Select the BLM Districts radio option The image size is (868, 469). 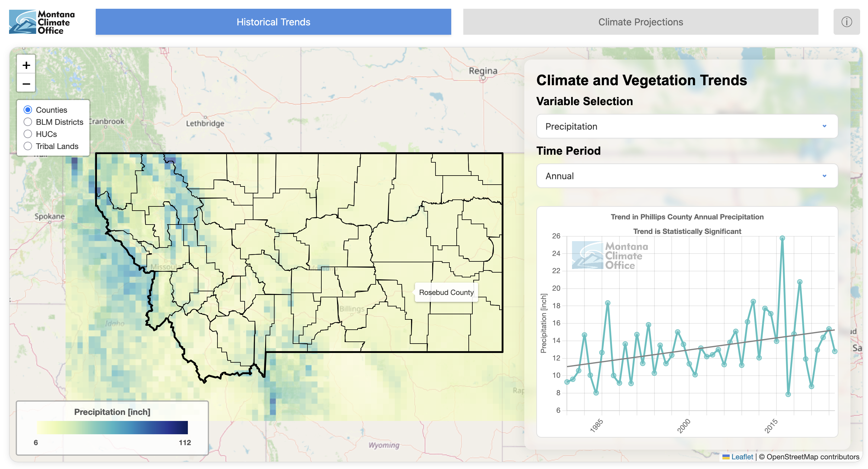[28, 122]
